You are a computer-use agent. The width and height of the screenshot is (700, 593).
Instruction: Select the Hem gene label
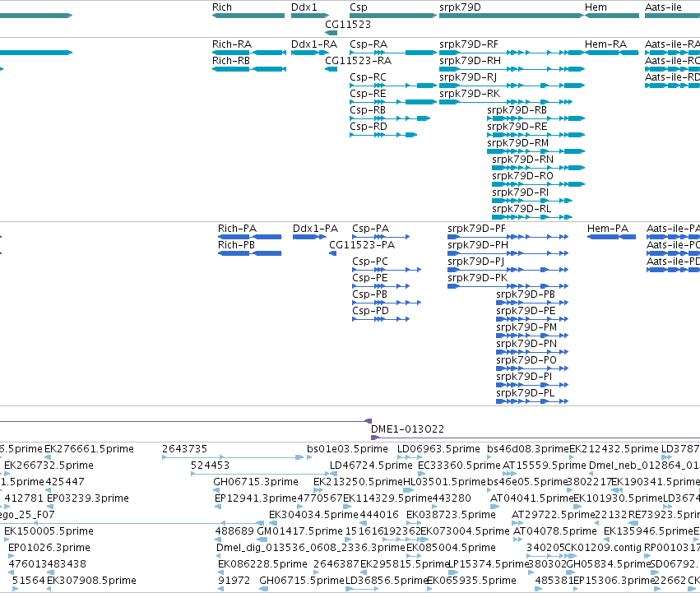coord(596,7)
